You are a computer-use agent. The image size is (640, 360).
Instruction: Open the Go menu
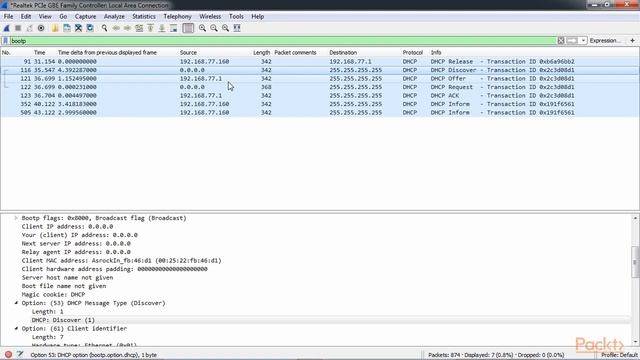click(63, 17)
